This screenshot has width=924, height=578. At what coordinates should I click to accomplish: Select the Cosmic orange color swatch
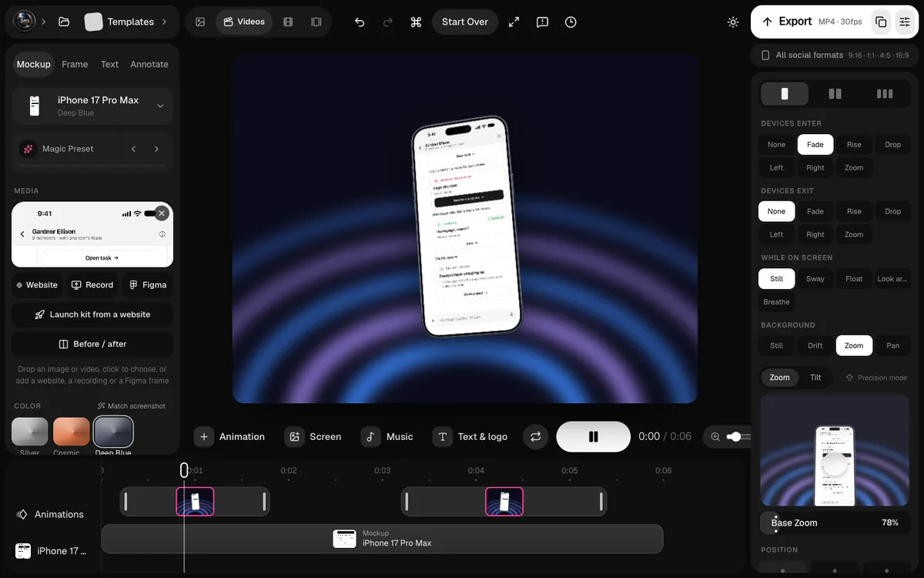(72, 432)
